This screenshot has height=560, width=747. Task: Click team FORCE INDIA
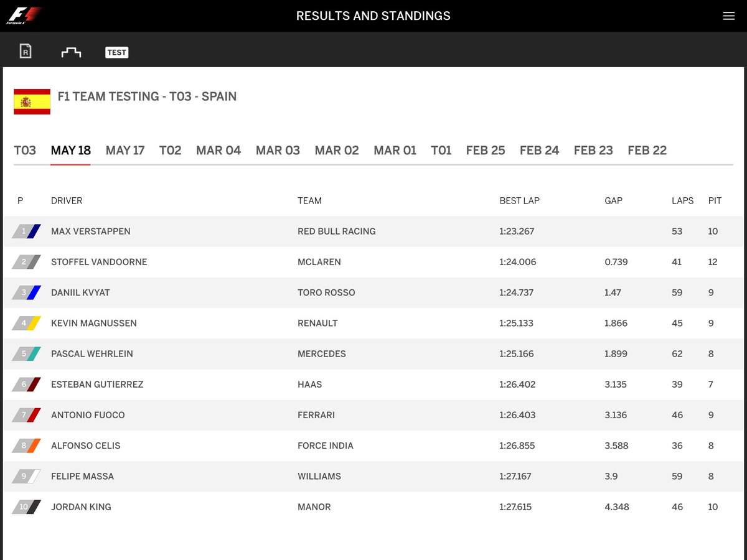[x=326, y=446]
